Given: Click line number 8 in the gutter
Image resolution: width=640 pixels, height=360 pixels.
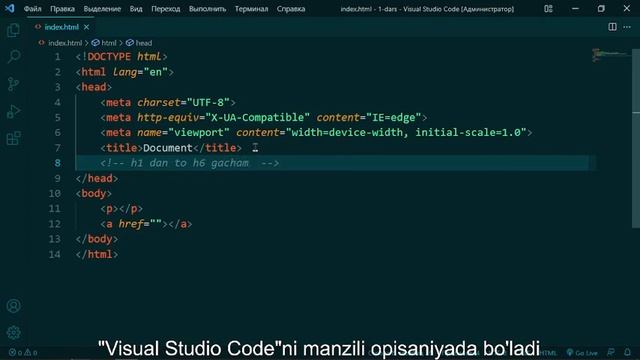Looking at the screenshot, I should (58, 163).
